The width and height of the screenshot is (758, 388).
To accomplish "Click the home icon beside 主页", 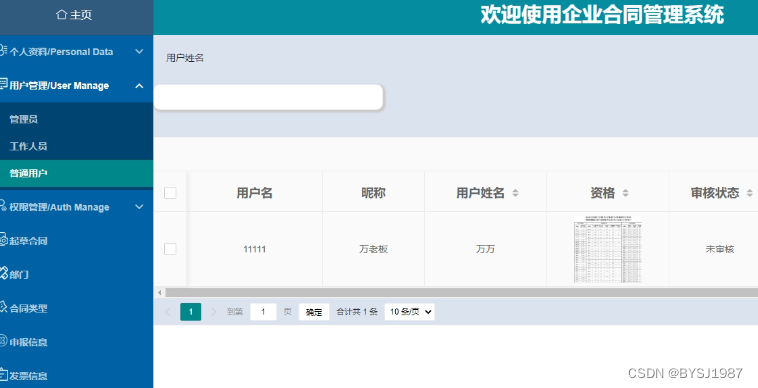I will coord(61,14).
